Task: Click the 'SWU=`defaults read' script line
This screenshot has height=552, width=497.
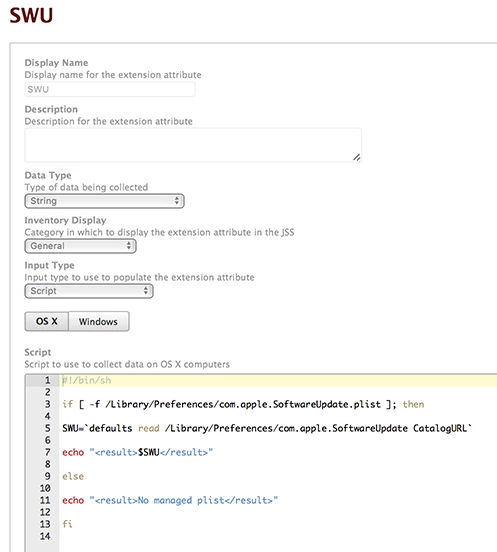Action: [x=266, y=428]
